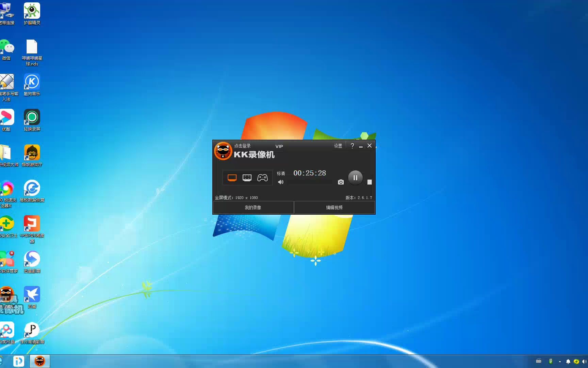Close the KK录像机 window
The width and height of the screenshot is (588, 368).
(x=370, y=146)
